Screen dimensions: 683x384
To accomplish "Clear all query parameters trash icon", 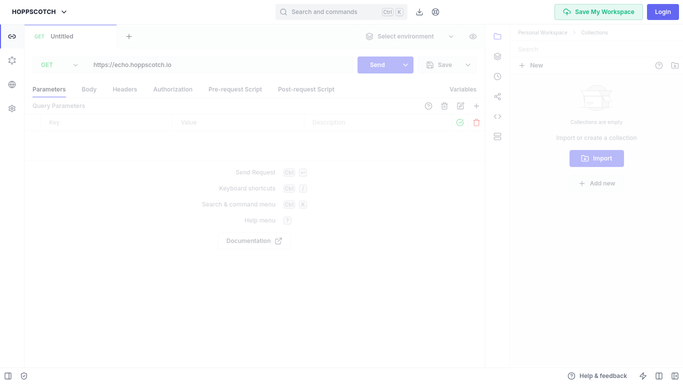I will (x=444, y=106).
